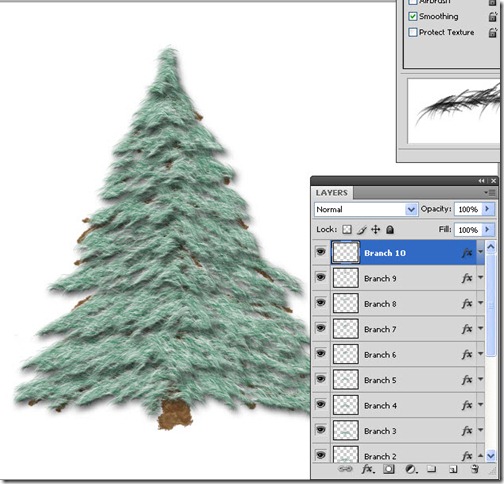Screen dimensions: 504x484
Task: Lock transparent pixels icon
Action: pos(347,229)
